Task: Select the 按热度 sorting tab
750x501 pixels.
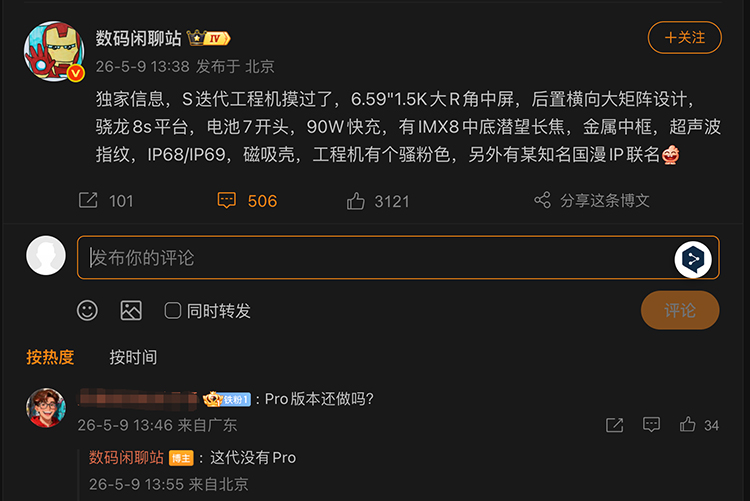Action: pyautogui.click(x=50, y=357)
